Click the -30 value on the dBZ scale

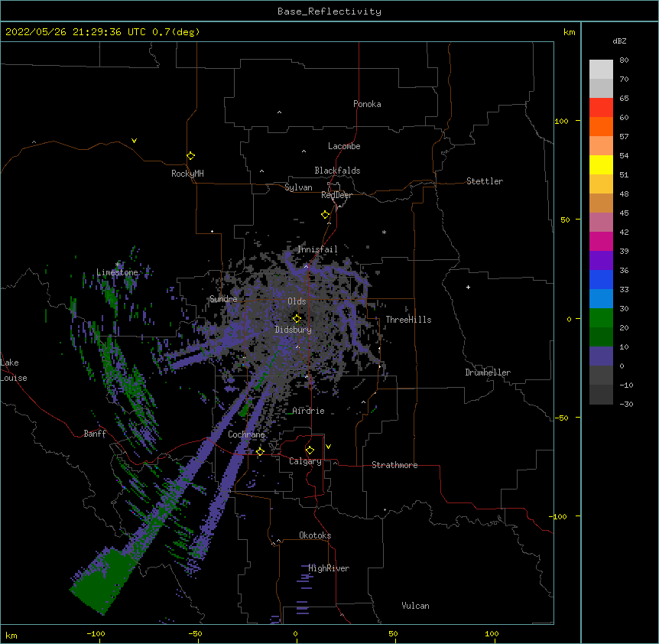tap(626, 404)
